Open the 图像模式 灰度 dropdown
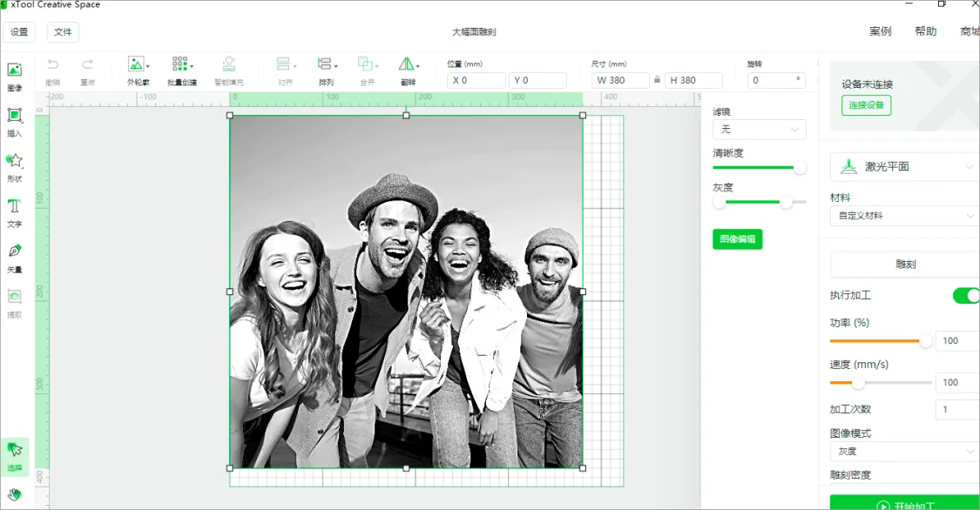Viewport: 980px width, 510px height. point(904,452)
